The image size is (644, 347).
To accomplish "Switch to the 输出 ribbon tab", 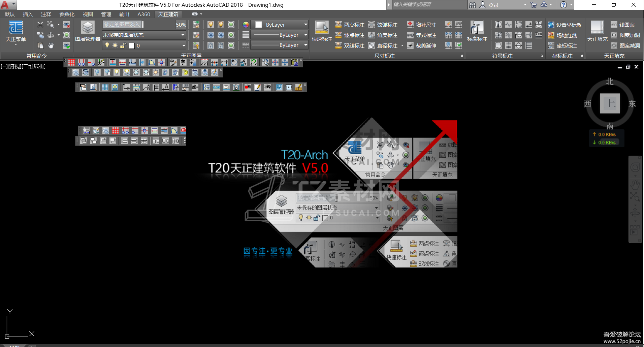I will (124, 14).
